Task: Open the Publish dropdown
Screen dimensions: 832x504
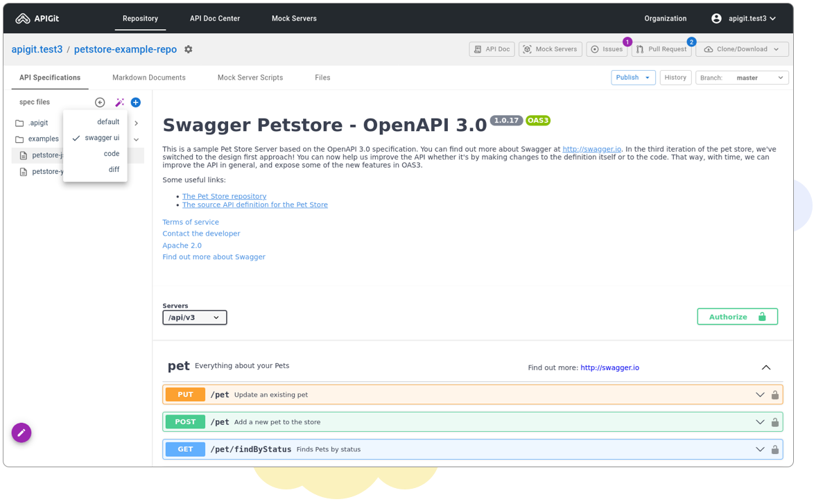Action: click(633, 78)
